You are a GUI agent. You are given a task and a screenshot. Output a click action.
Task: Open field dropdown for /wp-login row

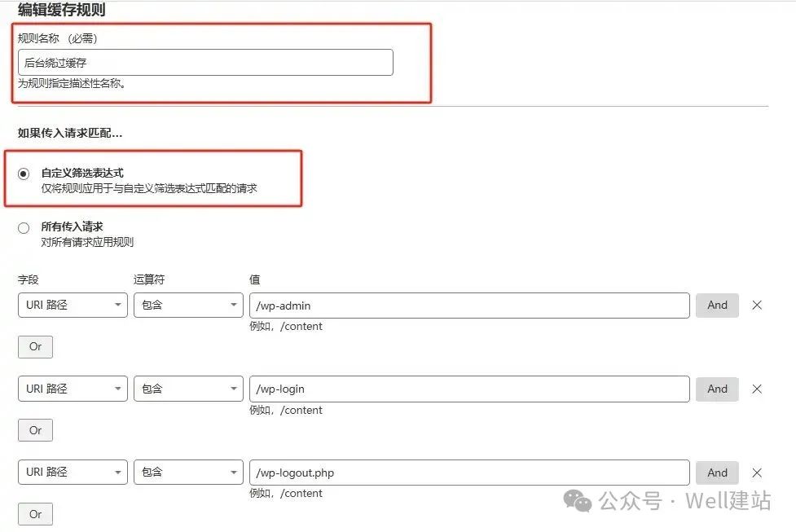click(x=73, y=389)
